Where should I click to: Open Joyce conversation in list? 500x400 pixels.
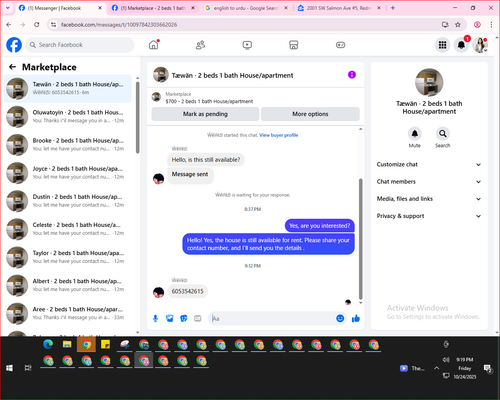coord(68,173)
